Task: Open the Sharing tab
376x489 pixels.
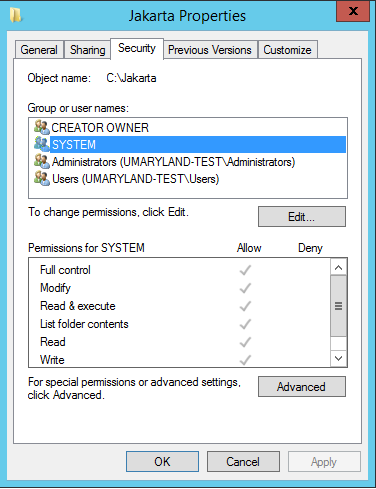Action: tap(87, 50)
